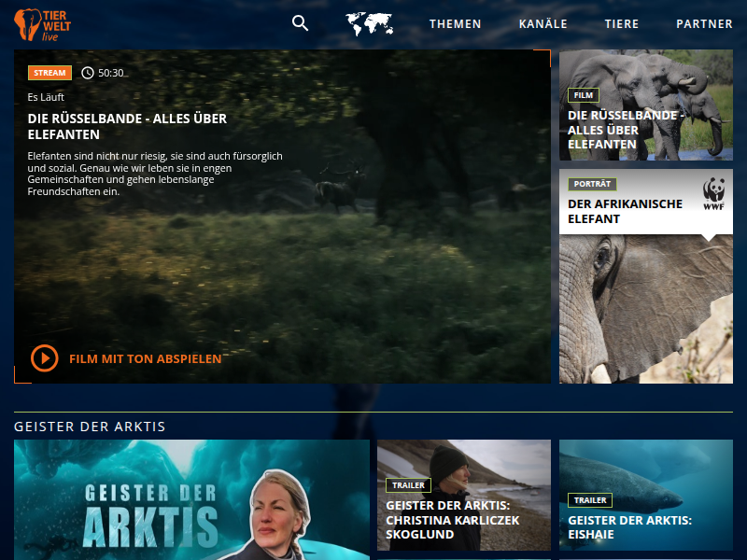Open the PARTNER menu item
747x560 pixels.
[x=704, y=24]
